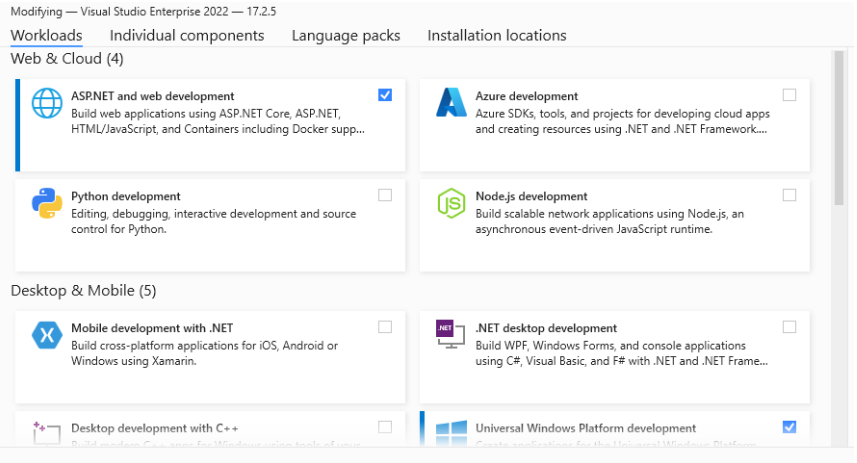The width and height of the screenshot is (857, 463).
Task: Click the Xamarin mobile development icon
Action: pos(47,335)
